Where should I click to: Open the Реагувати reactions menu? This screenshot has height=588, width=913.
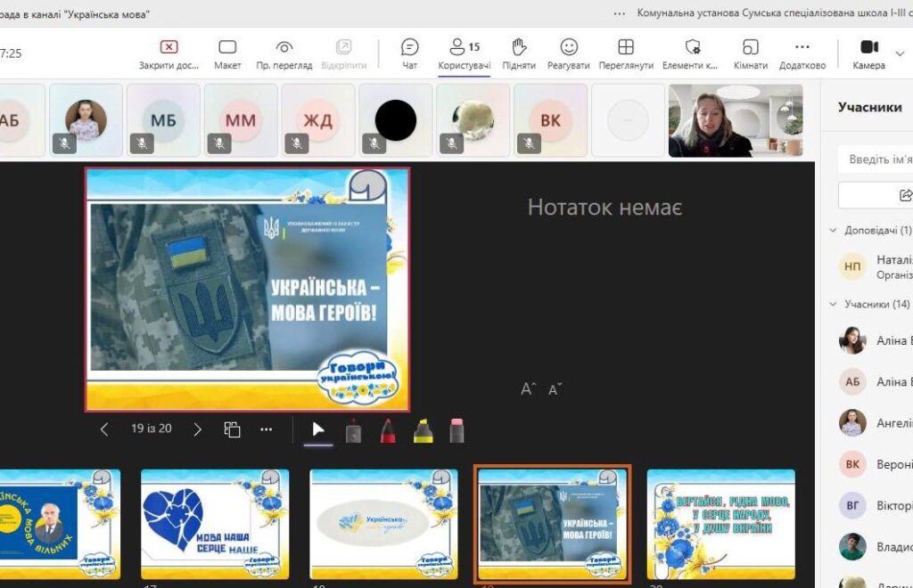tap(568, 53)
